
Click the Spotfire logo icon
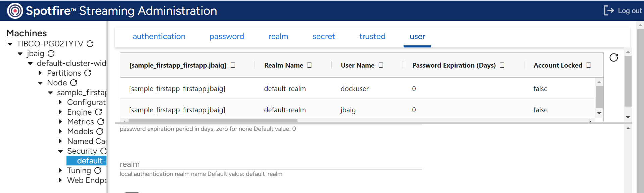click(x=15, y=11)
